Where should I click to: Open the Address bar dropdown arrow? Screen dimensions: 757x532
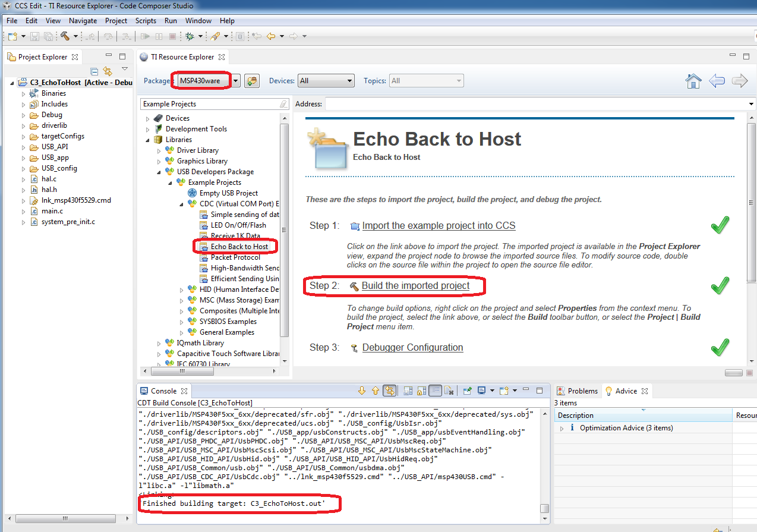752,105
